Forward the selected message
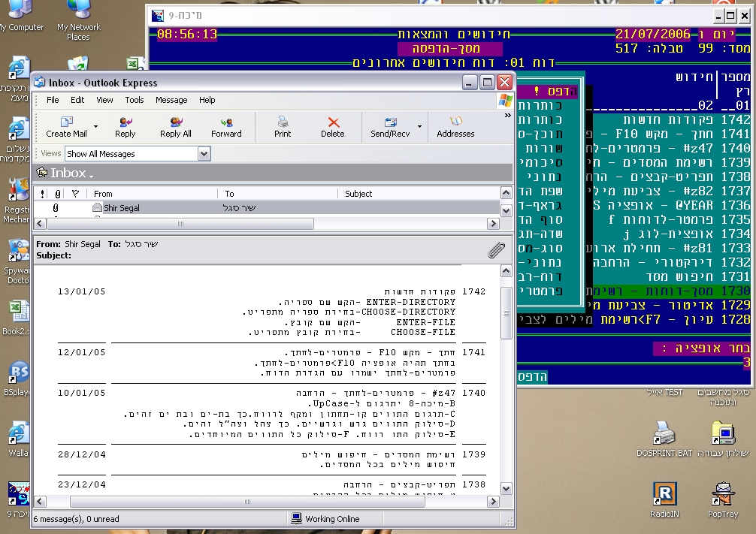This screenshot has width=756, height=534. tap(226, 126)
